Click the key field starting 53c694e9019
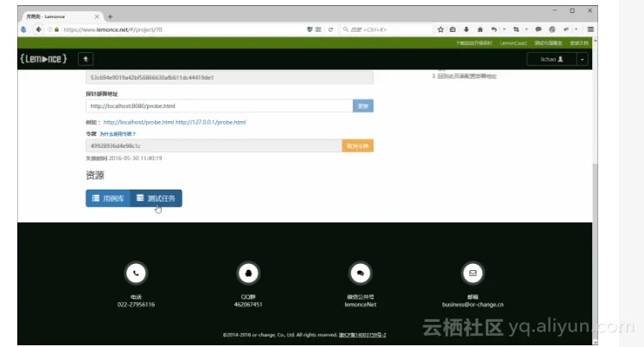The image size is (644, 347). (230, 77)
